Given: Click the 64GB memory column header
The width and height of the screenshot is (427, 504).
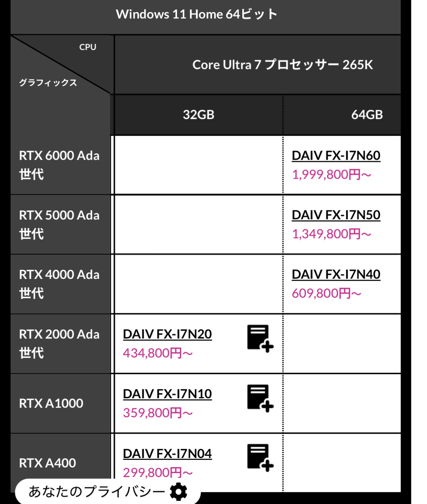Looking at the screenshot, I should click(x=367, y=115).
